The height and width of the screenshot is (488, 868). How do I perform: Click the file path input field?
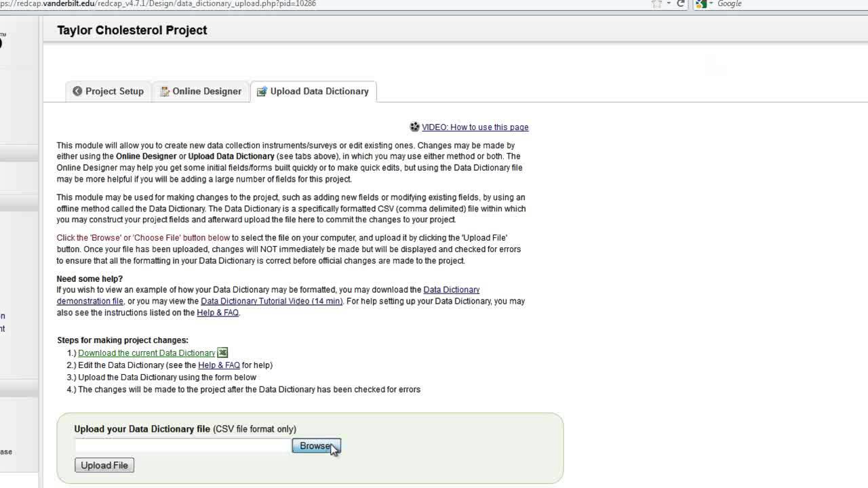pyautogui.click(x=183, y=446)
